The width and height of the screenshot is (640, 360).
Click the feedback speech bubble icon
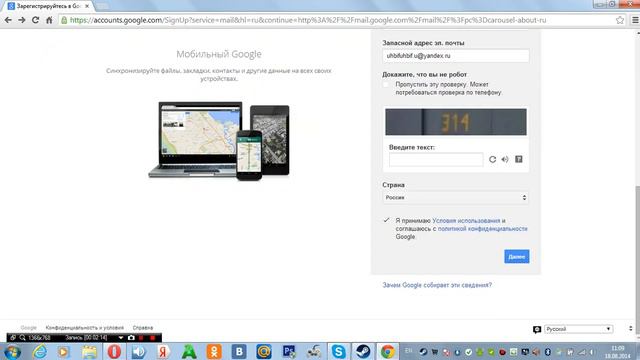(537, 329)
